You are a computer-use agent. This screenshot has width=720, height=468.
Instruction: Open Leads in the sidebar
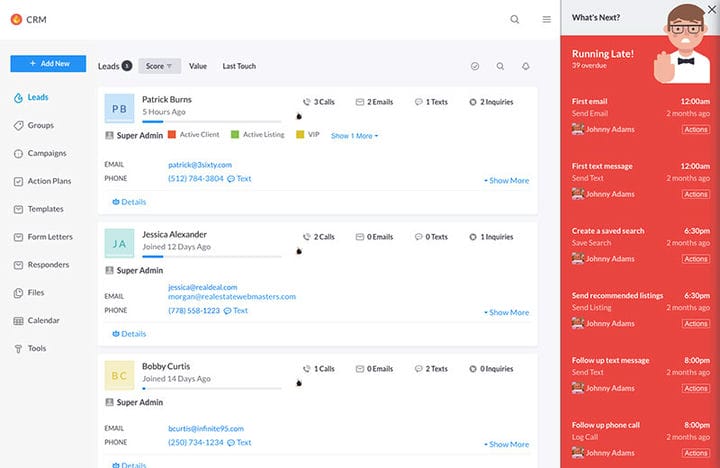point(31,97)
